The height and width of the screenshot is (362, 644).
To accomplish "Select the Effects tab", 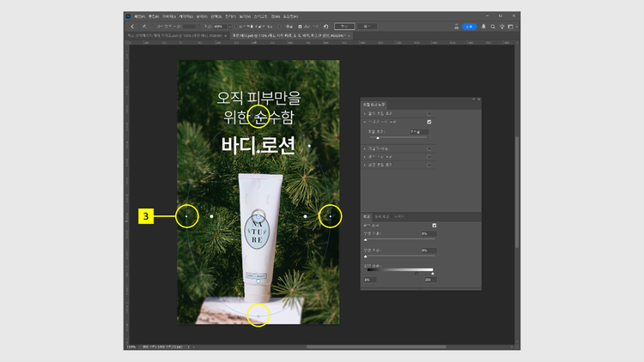I will pyautogui.click(x=367, y=217).
